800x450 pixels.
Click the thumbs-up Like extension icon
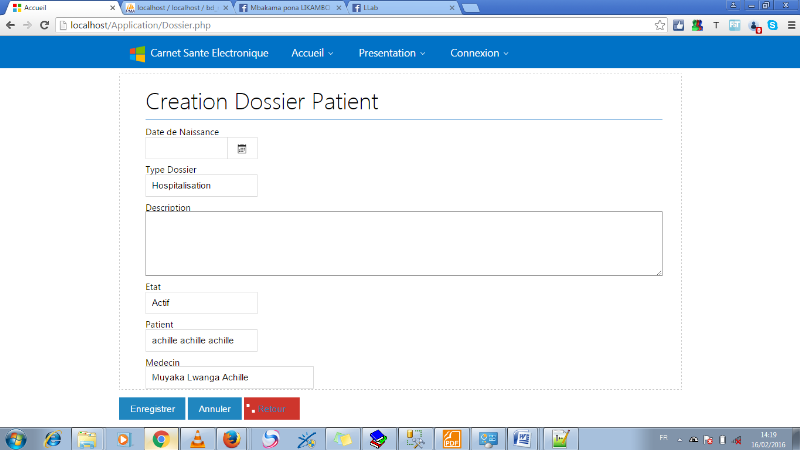tap(679, 25)
